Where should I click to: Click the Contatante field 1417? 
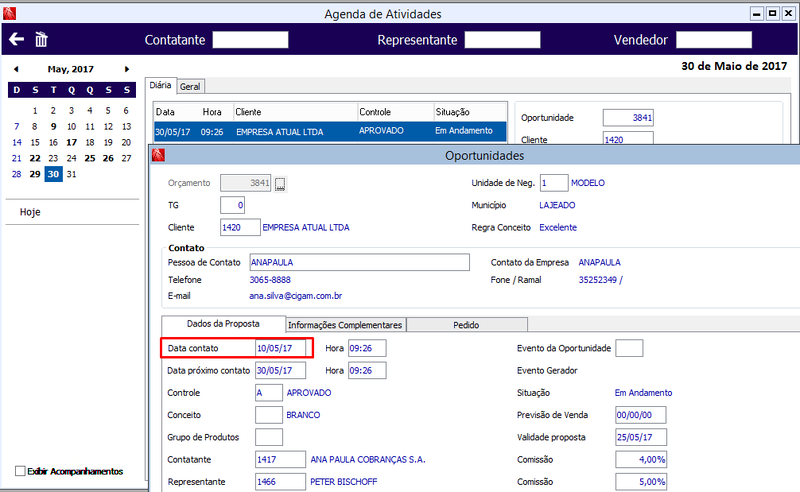point(280,459)
